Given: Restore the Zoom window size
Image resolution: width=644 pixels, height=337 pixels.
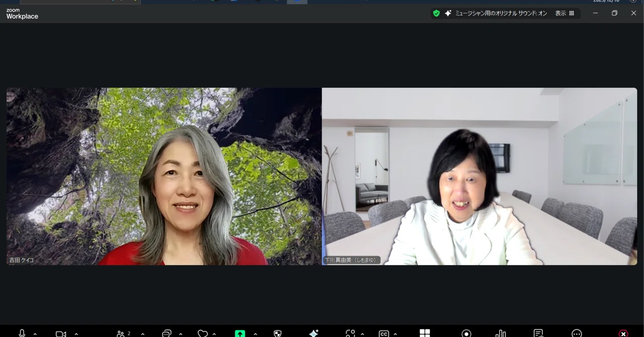Looking at the screenshot, I should 614,13.
